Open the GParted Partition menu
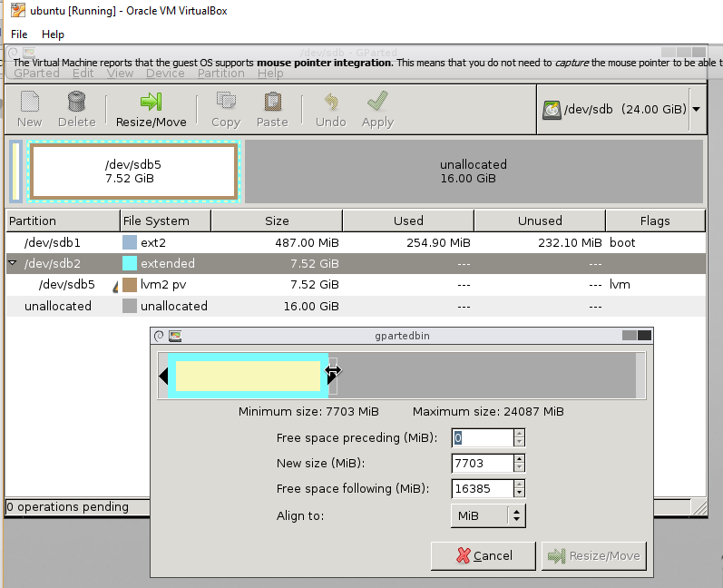 220,73
